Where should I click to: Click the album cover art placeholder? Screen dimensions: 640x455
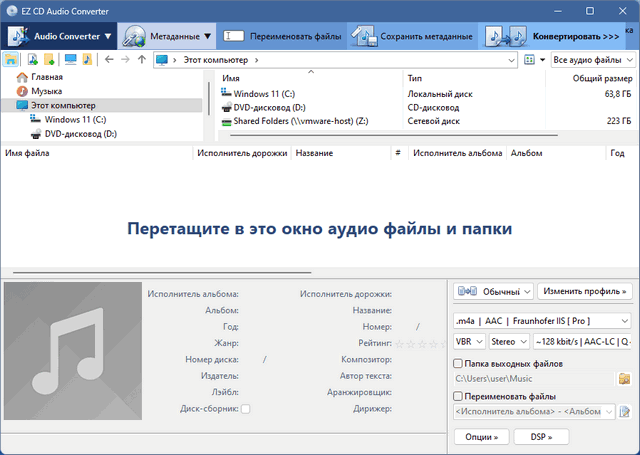tap(72, 352)
